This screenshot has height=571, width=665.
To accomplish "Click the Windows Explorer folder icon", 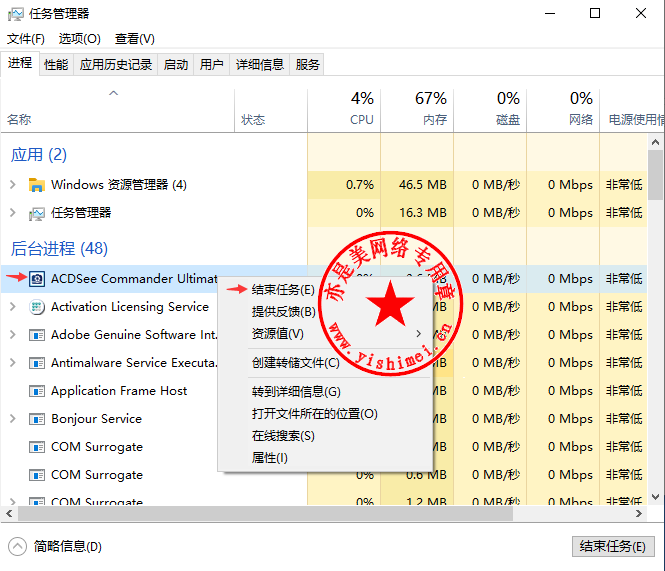I will (36, 185).
